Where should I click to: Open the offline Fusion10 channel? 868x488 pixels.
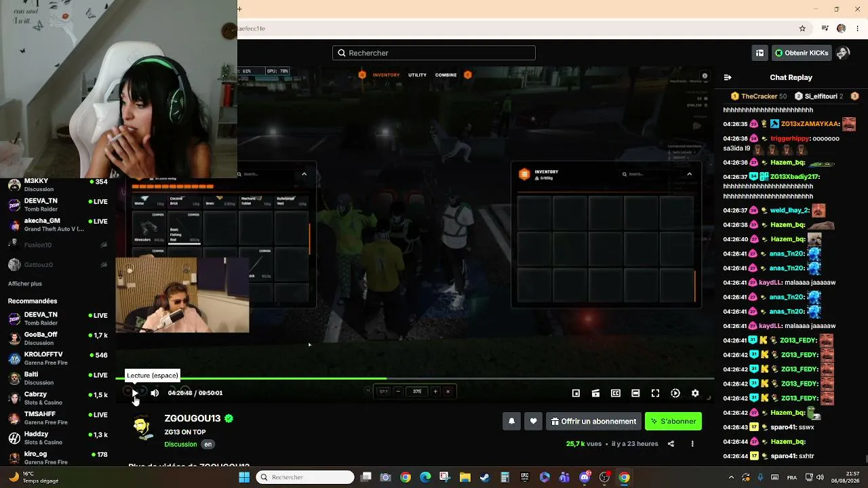coord(58,245)
